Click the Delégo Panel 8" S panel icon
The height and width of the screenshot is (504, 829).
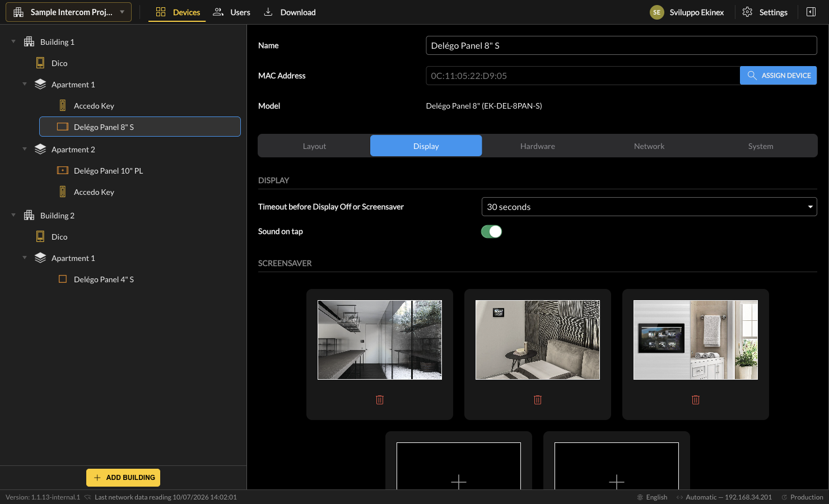tap(63, 127)
